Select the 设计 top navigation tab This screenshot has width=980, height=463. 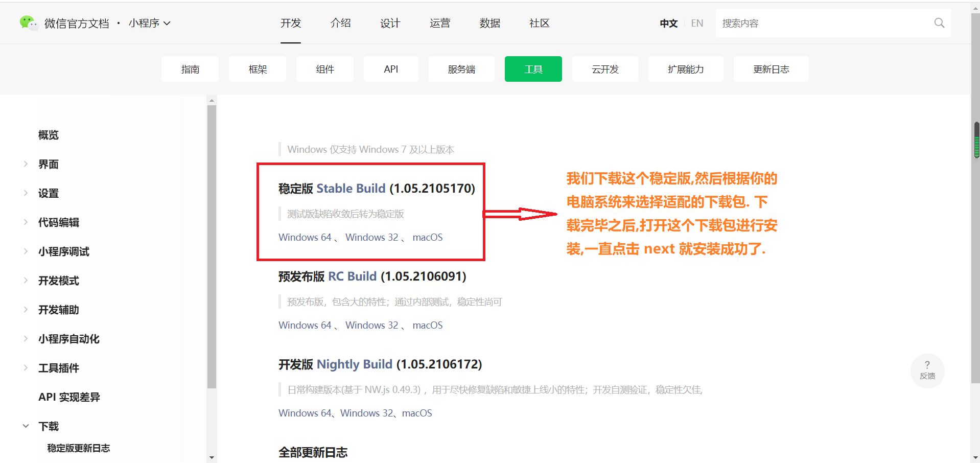pyautogui.click(x=390, y=23)
